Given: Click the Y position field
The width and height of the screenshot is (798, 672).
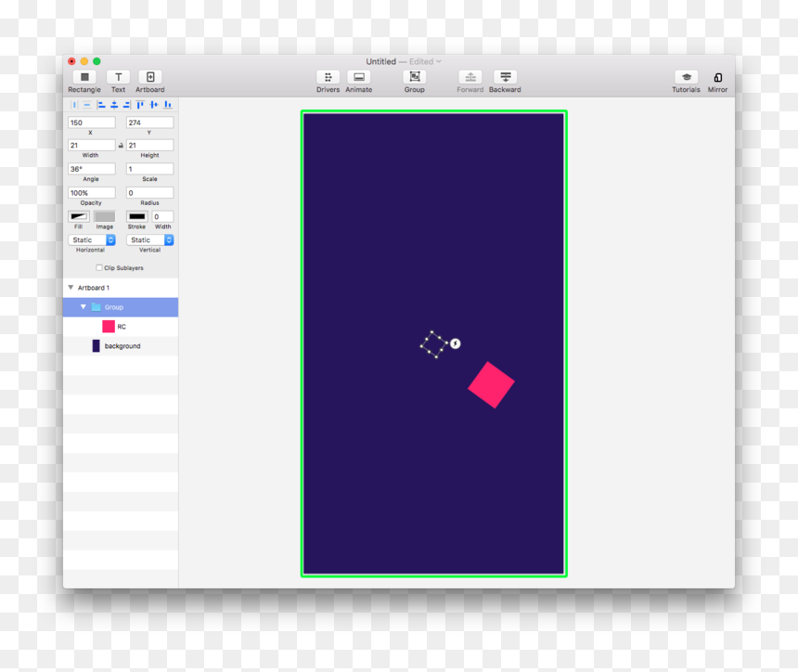Looking at the screenshot, I should [149, 123].
